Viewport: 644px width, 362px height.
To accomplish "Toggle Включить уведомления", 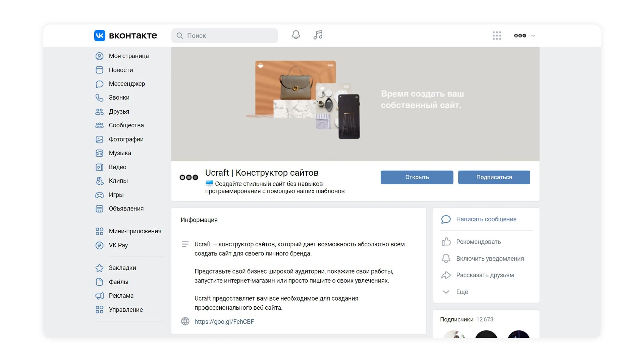I will tap(490, 259).
